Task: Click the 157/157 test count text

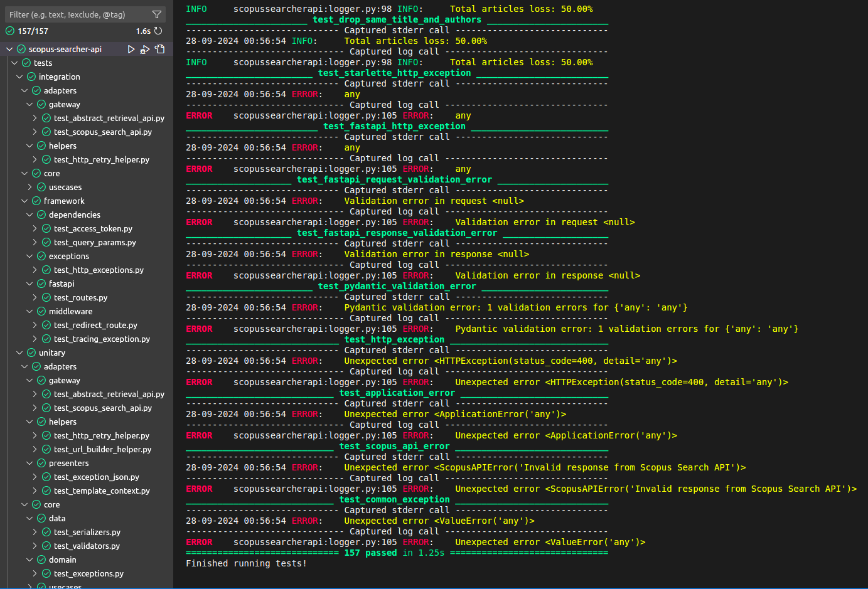Action: (x=33, y=31)
